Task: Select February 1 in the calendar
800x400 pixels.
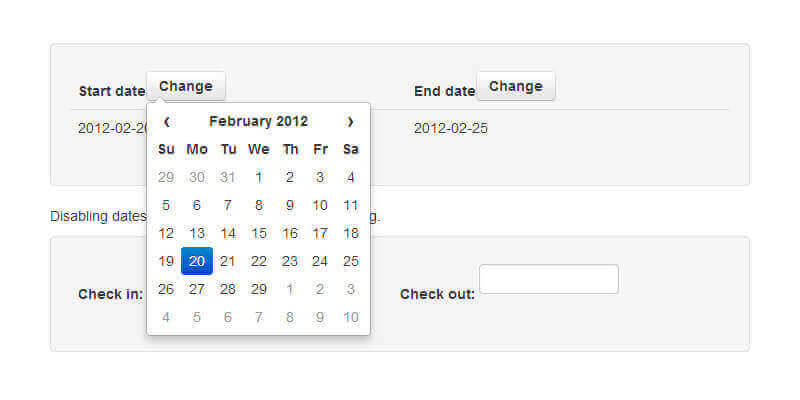Action: (259, 177)
